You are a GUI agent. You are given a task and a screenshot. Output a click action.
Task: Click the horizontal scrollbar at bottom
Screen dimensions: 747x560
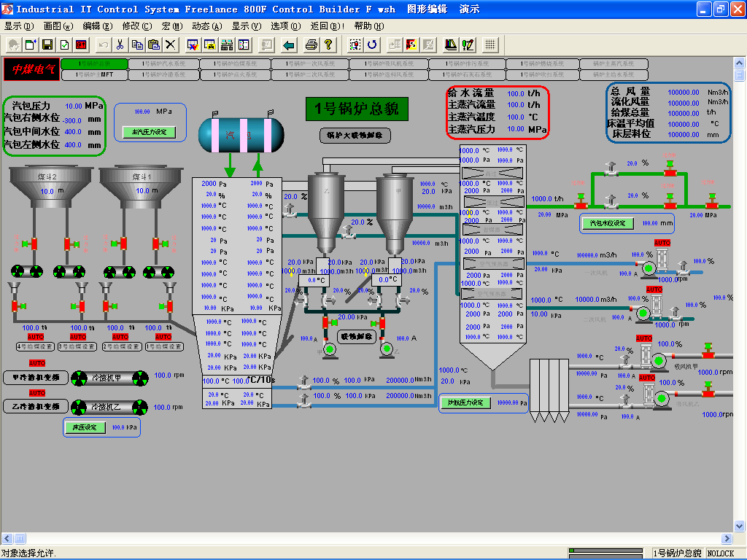(365, 538)
